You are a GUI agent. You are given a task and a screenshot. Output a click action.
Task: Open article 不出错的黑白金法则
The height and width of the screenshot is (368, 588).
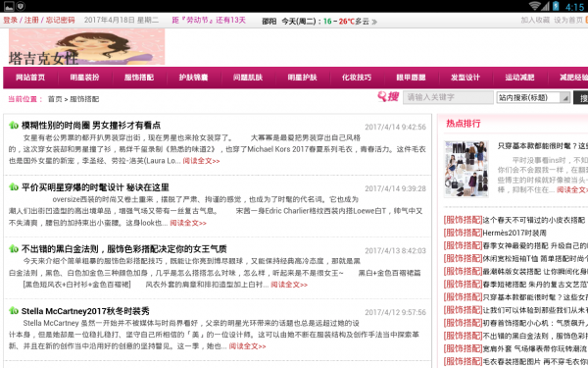tap(124, 249)
